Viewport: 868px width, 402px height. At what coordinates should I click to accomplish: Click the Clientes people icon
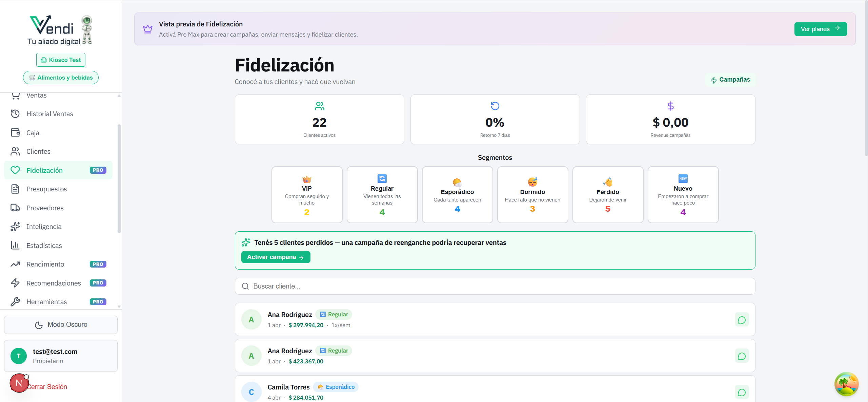click(15, 151)
